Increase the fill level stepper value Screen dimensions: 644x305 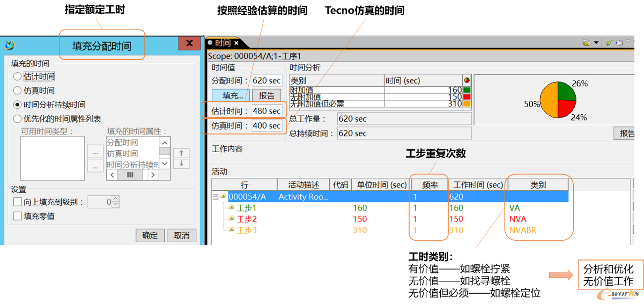(116, 199)
